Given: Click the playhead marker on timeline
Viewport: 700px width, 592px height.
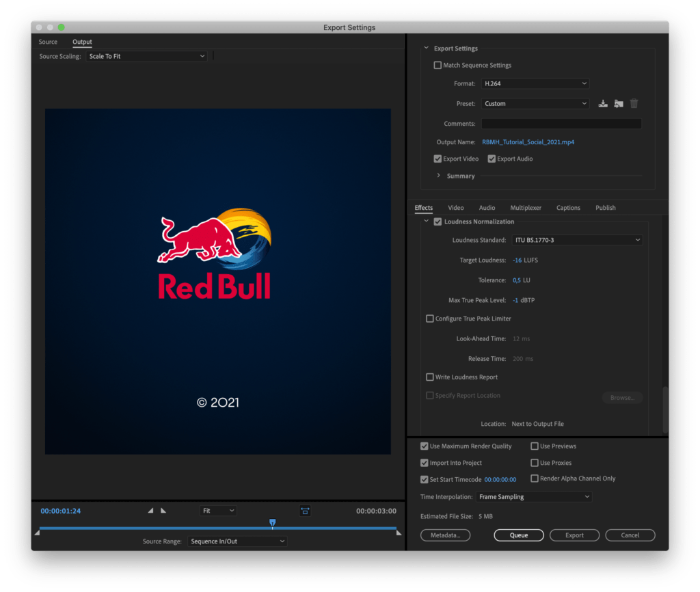Looking at the screenshot, I should coord(272,522).
